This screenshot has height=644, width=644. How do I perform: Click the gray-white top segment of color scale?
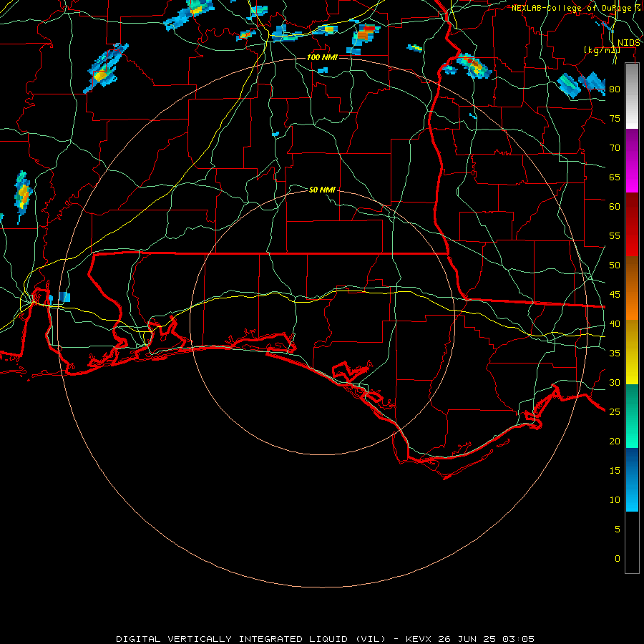point(632,96)
